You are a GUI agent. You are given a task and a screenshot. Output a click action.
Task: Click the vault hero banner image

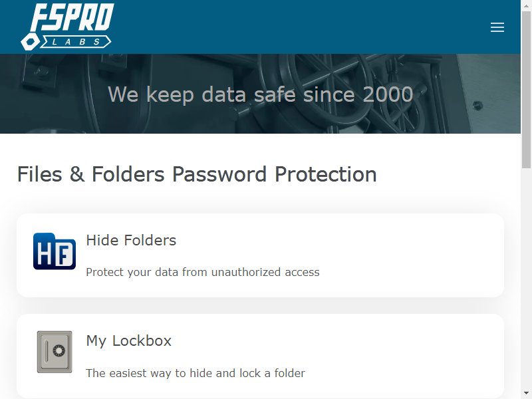[260, 94]
